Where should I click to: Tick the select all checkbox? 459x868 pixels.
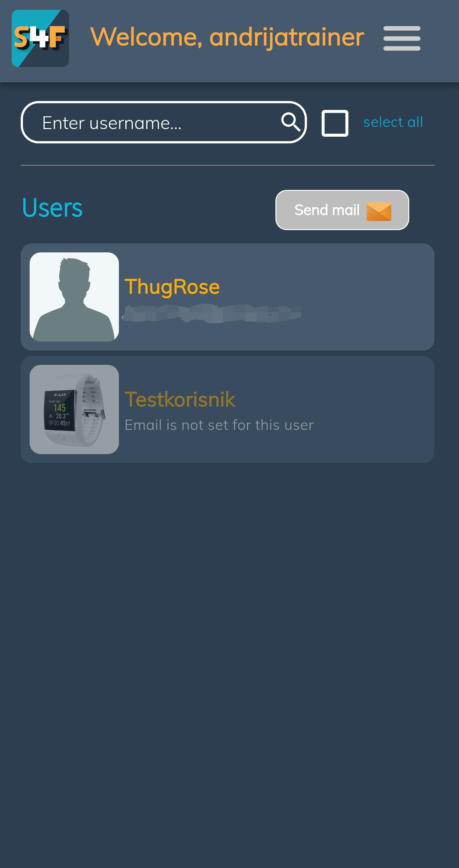tap(335, 123)
